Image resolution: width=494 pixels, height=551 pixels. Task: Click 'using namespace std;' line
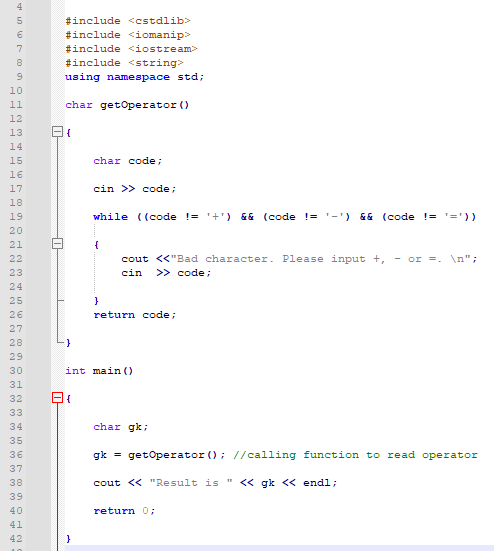click(135, 77)
